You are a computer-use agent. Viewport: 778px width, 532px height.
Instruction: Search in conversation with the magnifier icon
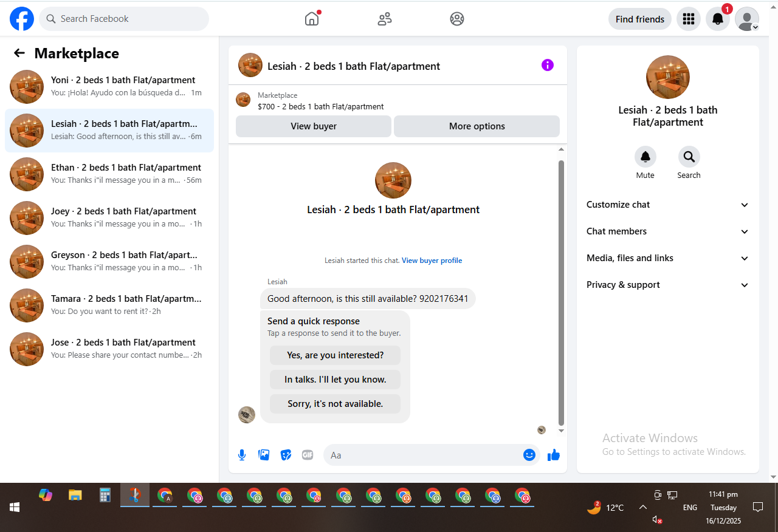(689, 157)
